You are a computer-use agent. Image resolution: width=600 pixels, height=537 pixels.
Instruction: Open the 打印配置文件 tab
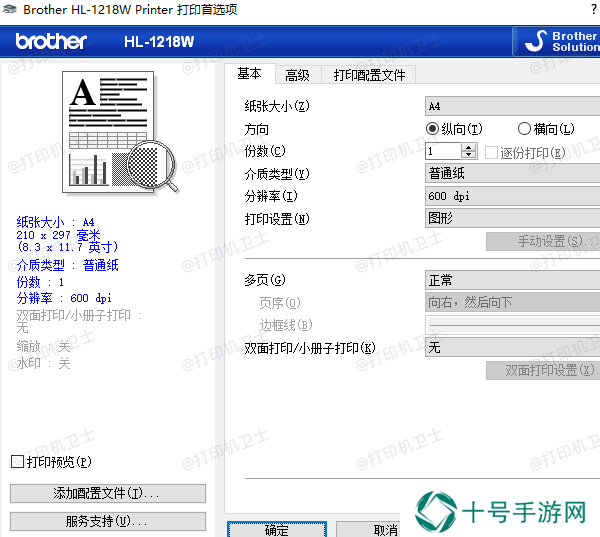coord(369,75)
